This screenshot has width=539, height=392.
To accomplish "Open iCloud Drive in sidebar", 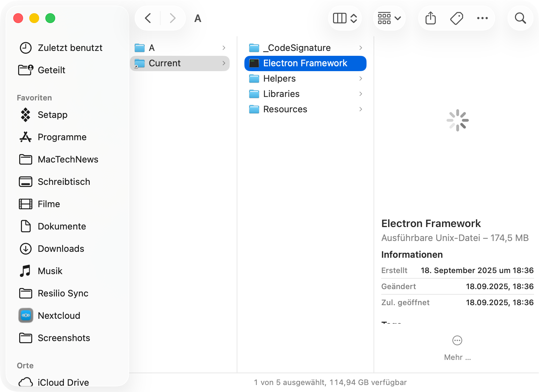I will [x=63, y=382].
